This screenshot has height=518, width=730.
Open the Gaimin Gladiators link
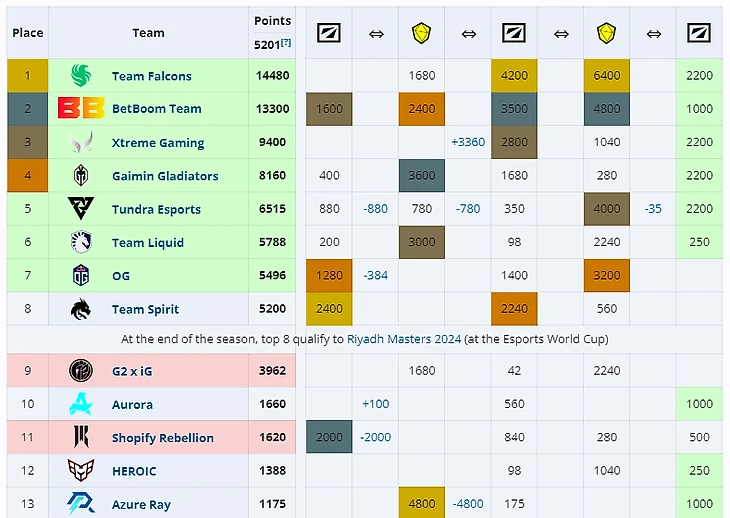[165, 176]
